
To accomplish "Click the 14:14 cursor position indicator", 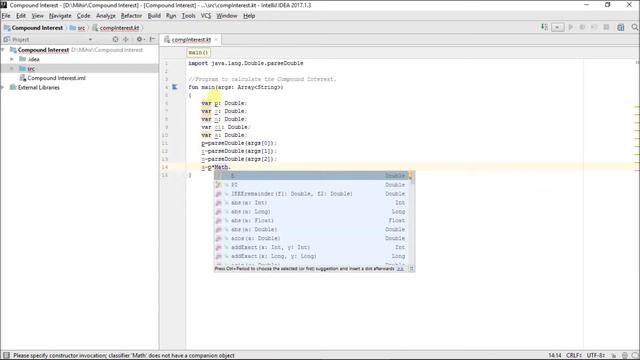I will pyautogui.click(x=554, y=356).
